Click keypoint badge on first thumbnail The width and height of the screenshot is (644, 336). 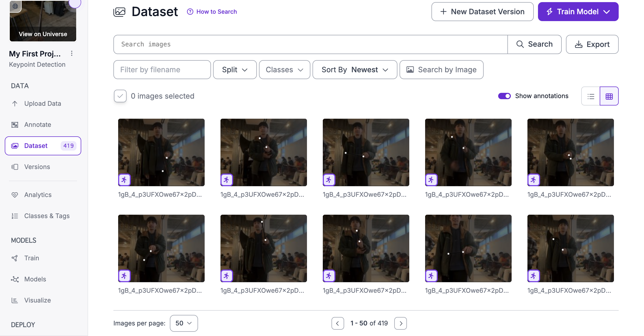tap(124, 180)
